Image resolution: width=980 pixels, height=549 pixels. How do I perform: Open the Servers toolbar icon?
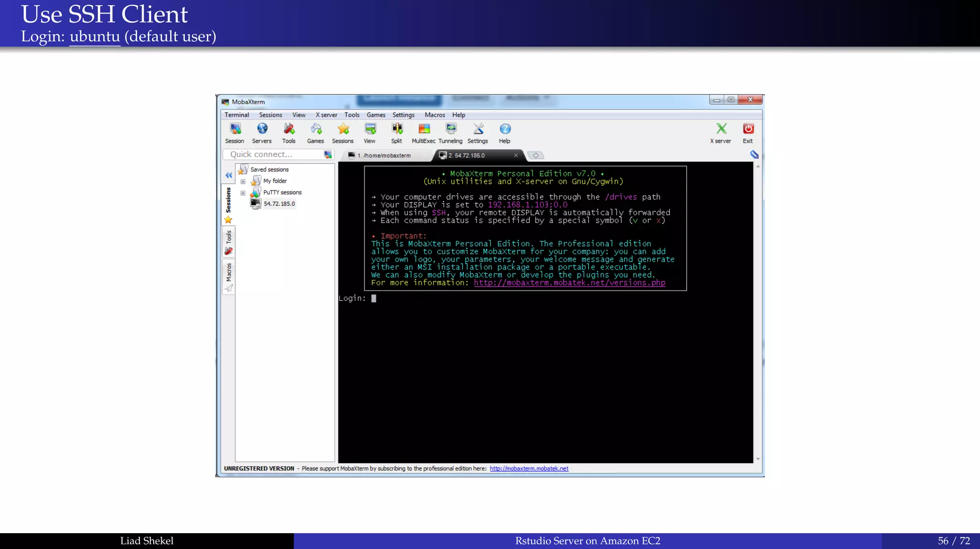(262, 133)
